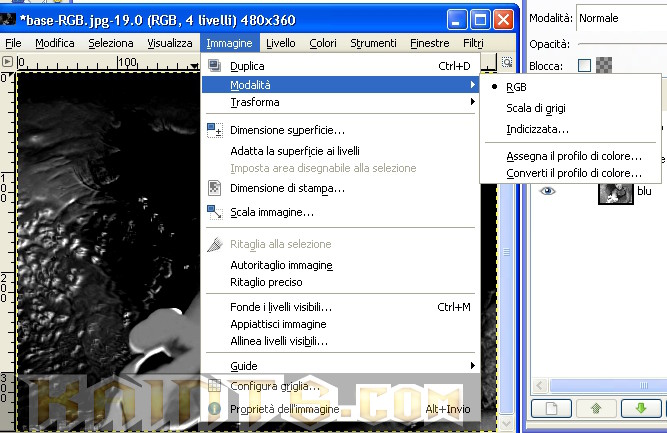Lower the layer with the green down arrow
This screenshot has width=667, height=433.
click(638, 408)
